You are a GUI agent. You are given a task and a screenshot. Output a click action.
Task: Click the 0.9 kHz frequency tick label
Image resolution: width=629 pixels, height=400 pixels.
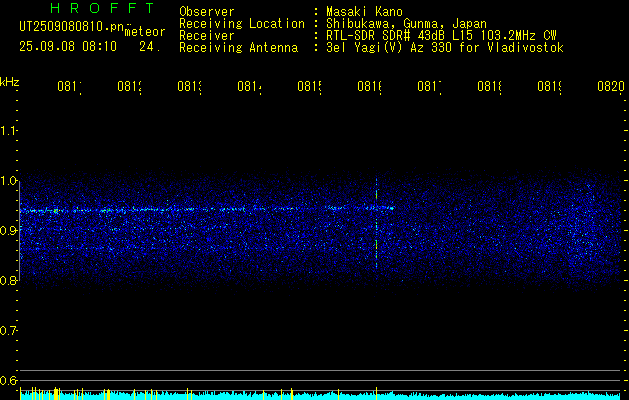pyautogui.click(x=8, y=230)
